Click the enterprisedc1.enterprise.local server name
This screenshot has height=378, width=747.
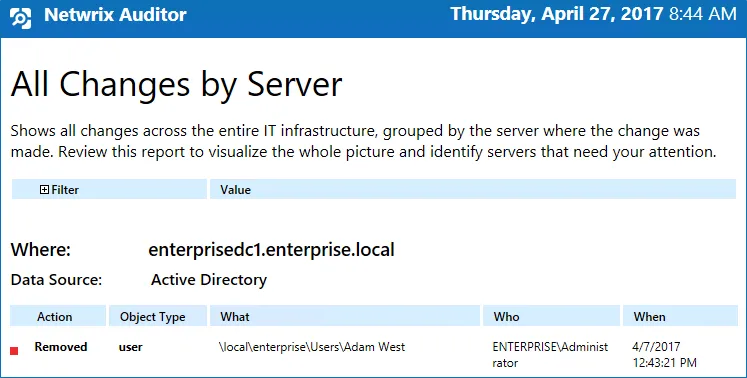coord(272,250)
